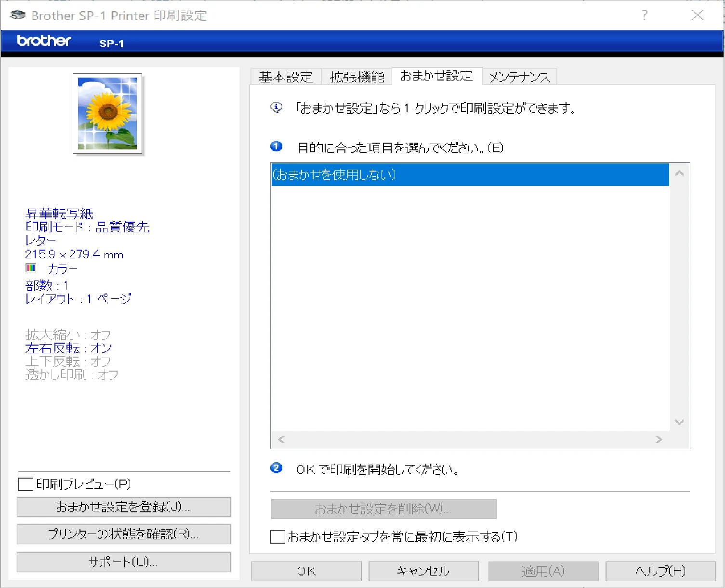This screenshot has height=588, width=725.
Task: Click the レイアウト : 1 ページ text
Action: pyautogui.click(x=78, y=299)
